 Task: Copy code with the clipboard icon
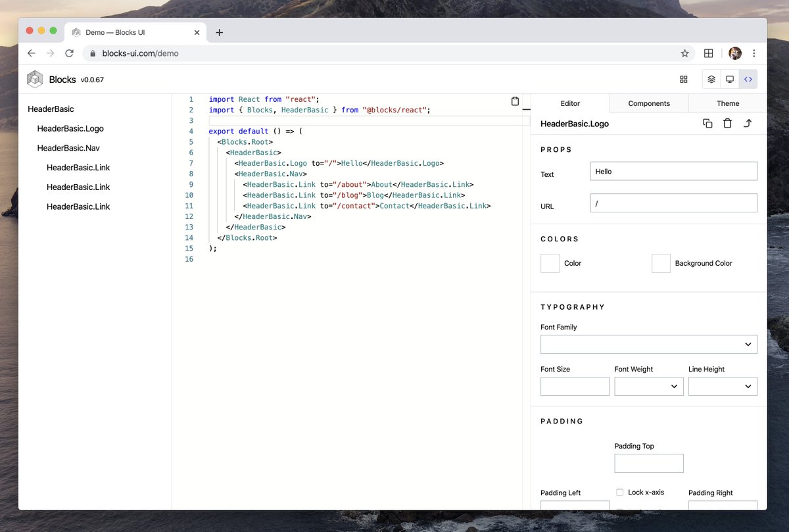pos(515,101)
